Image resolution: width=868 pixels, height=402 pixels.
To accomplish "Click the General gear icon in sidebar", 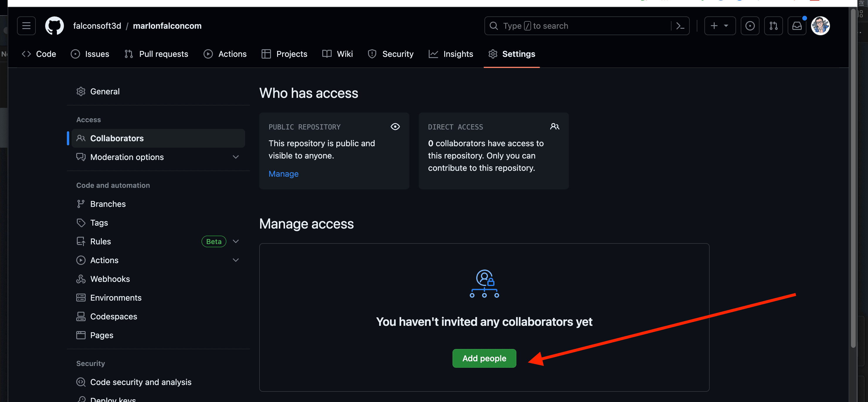I will 81,91.
